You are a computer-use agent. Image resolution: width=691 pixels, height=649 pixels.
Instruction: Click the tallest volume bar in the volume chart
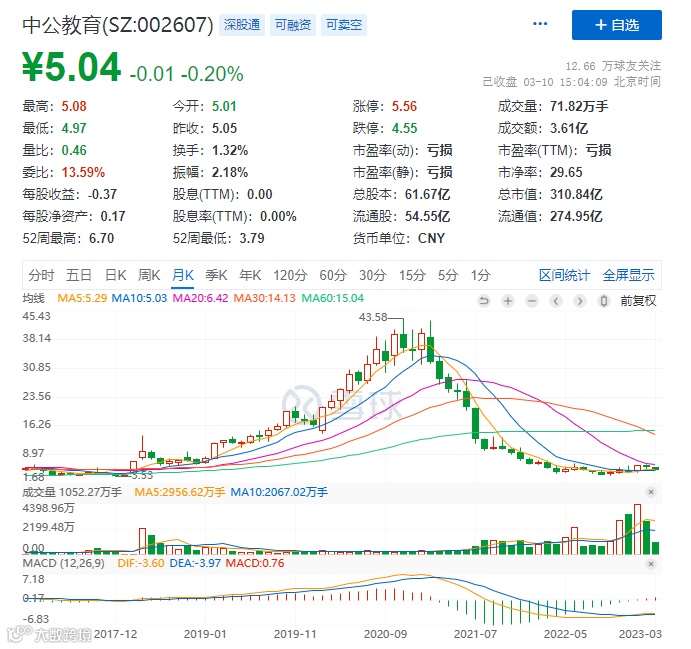637,529
